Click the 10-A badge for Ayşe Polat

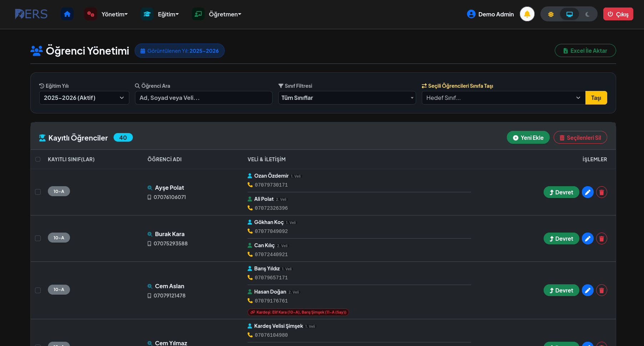pyautogui.click(x=59, y=192)
